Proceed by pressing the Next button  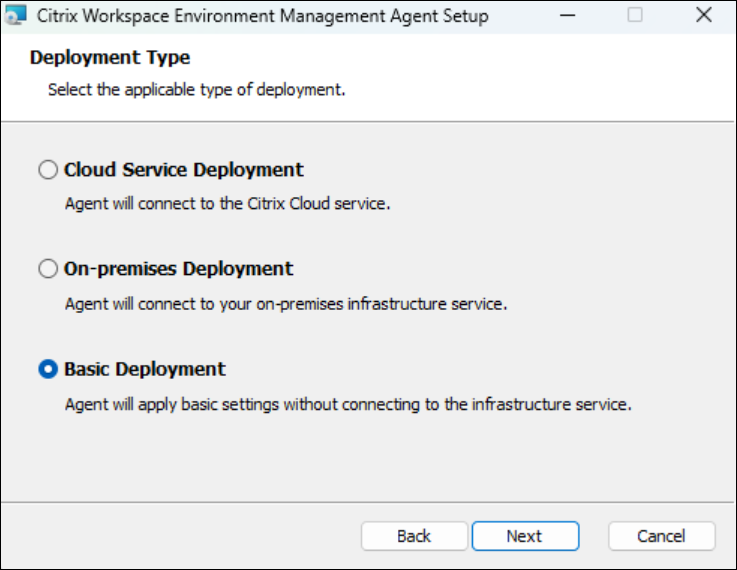click(x=525, y=536)
